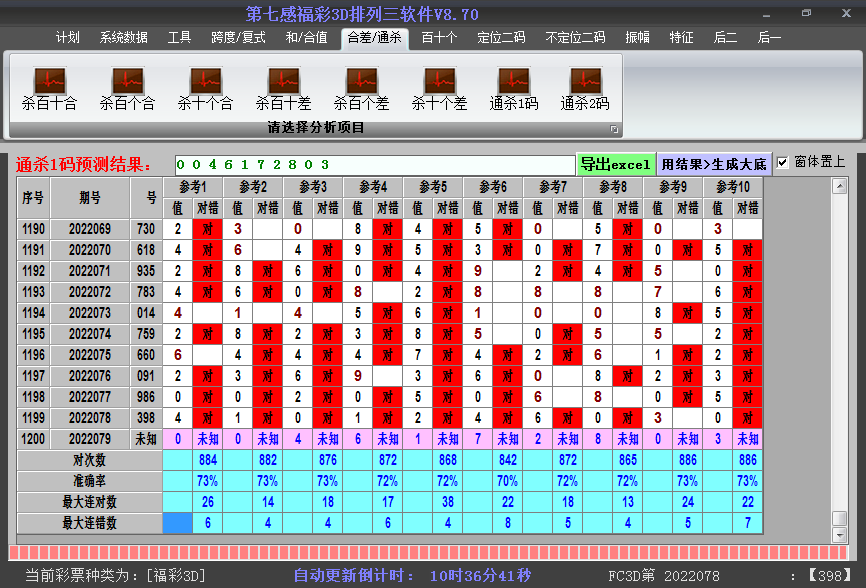This screenshot has height=588, width=866.
Task: Click the prediction result number field
Action: pyautogui.click(x=375, y=165)
